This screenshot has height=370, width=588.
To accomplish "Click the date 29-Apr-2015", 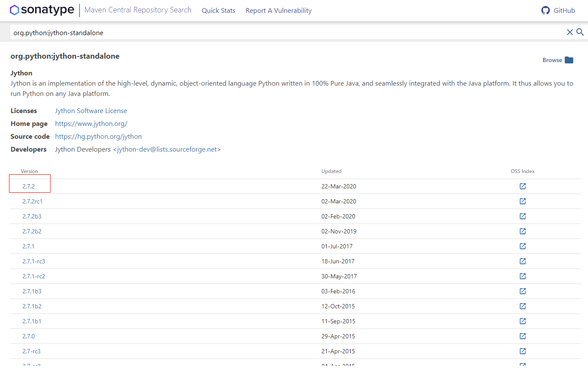I will click(338, 336).
